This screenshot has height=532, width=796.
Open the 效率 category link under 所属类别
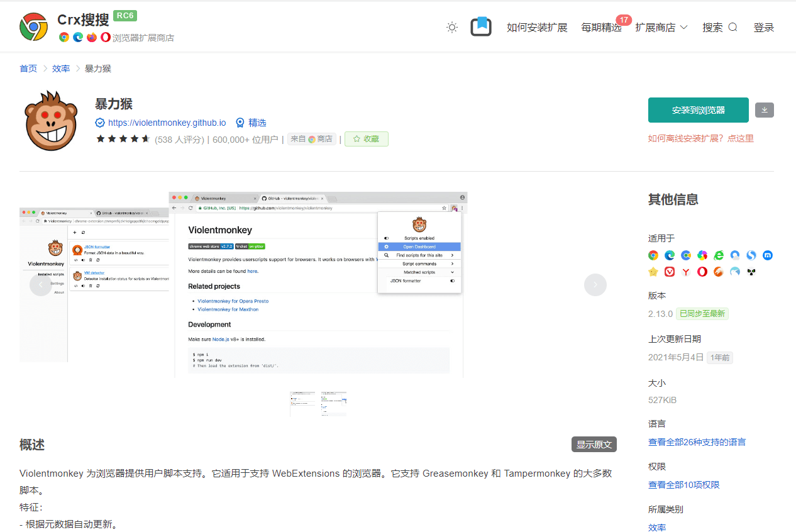point(657,528)
